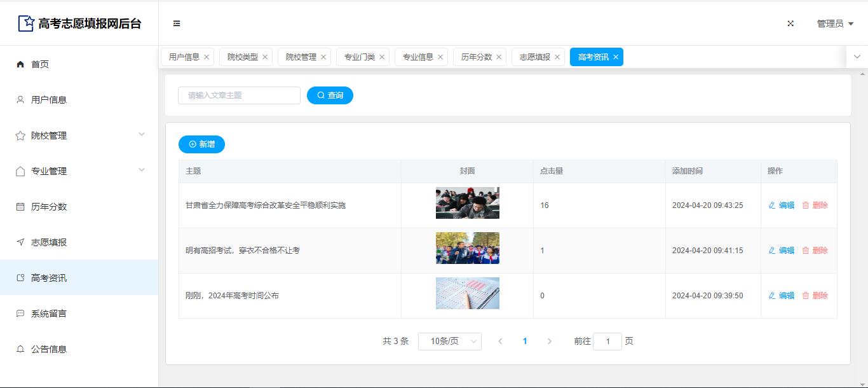Open 公告信息 announcements page
The width and height of the screenshot is (868, 388).
49,349
